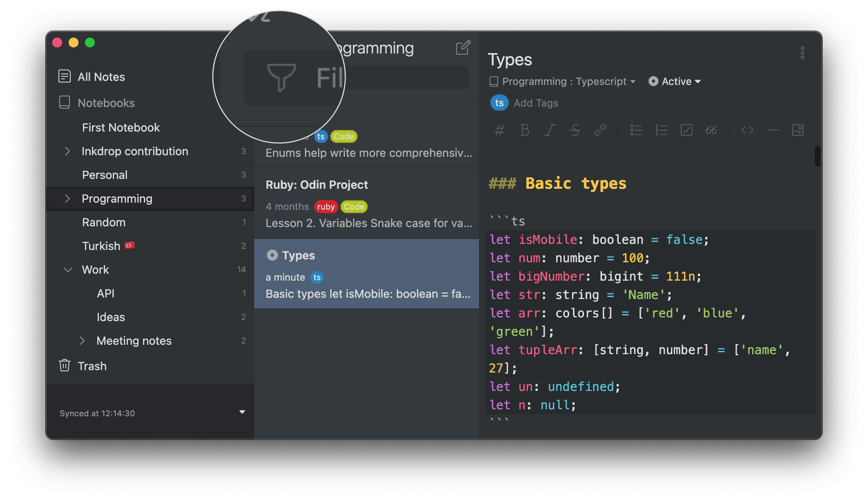Open All Notes in sidebar

(101, 77)
